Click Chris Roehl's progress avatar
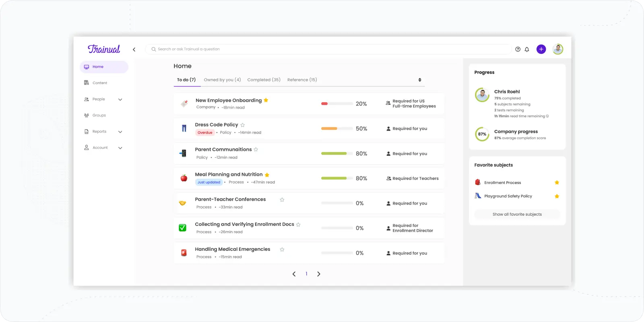Viewport: 644px width, 322px height. coord(482,95)
